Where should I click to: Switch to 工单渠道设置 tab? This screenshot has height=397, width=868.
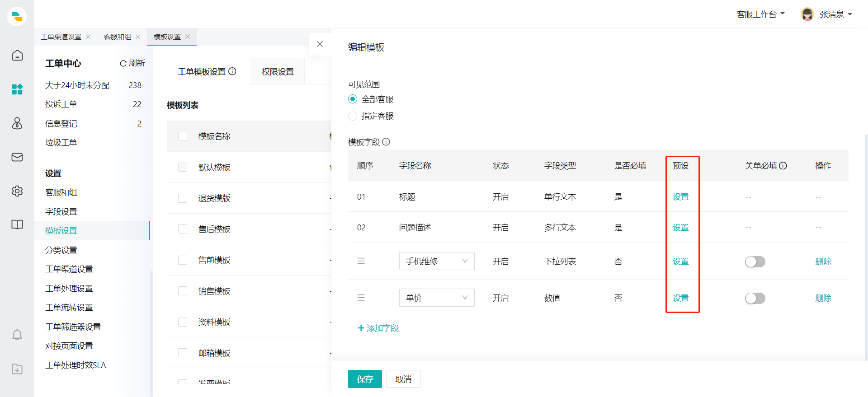tap(61, 37)
